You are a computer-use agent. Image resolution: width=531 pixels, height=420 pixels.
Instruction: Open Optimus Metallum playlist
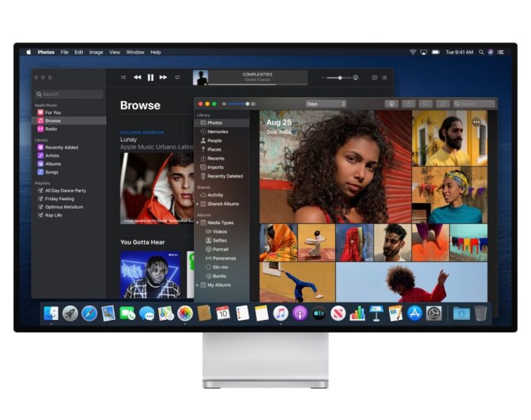pyautogui.click(x=69, y=207)
